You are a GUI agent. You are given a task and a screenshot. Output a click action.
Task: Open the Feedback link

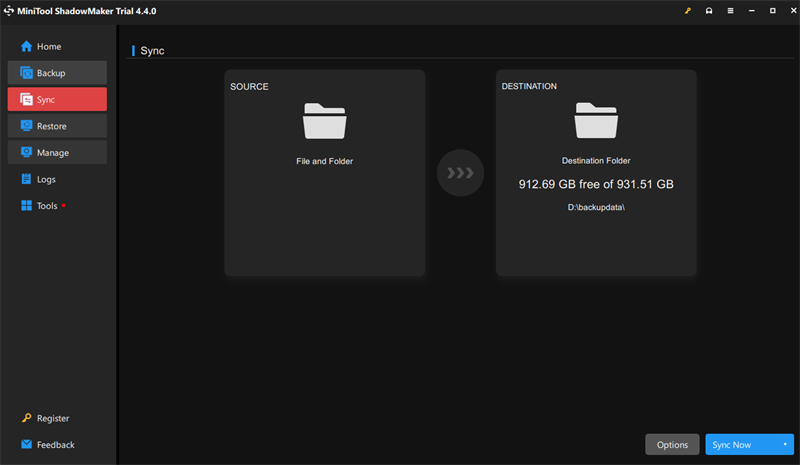[56, 445]
